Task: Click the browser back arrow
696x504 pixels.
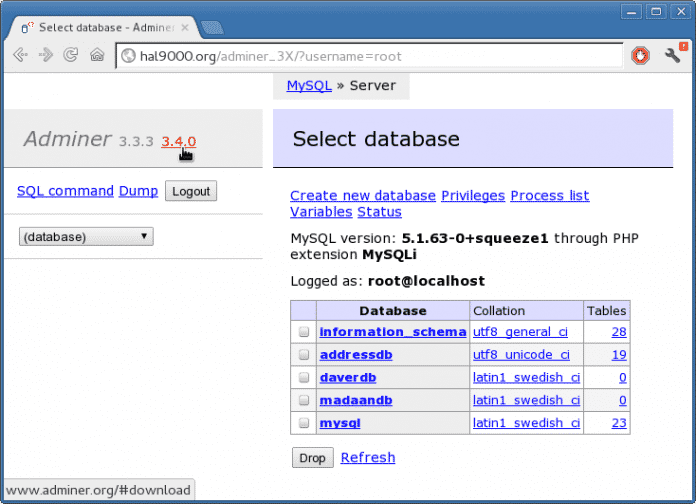Action: click(19, 56)
